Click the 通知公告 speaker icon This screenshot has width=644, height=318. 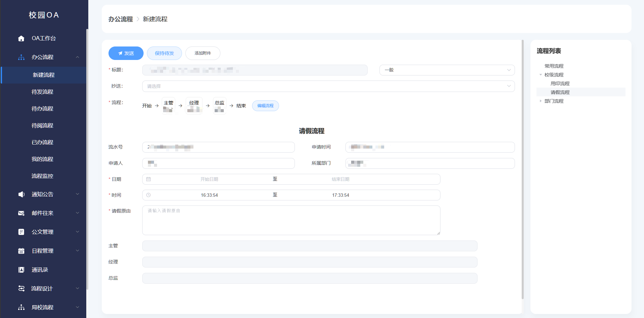(21, 194)
